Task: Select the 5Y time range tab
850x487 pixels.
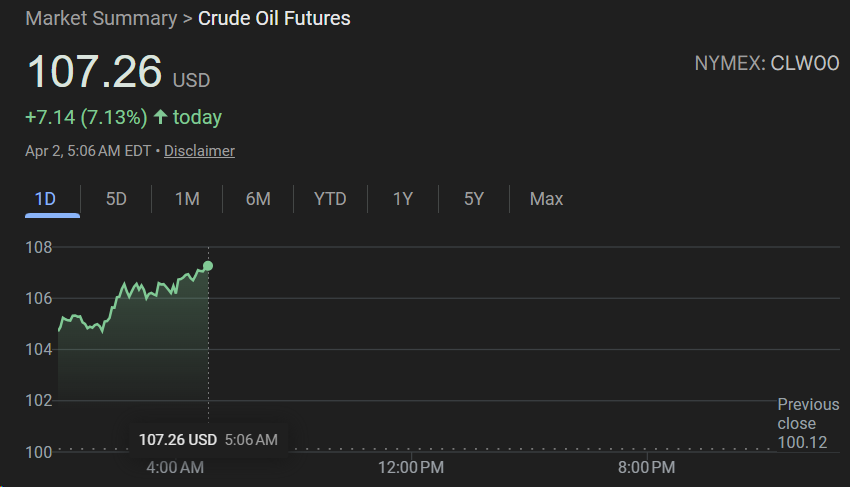Action: pos(474,199)
